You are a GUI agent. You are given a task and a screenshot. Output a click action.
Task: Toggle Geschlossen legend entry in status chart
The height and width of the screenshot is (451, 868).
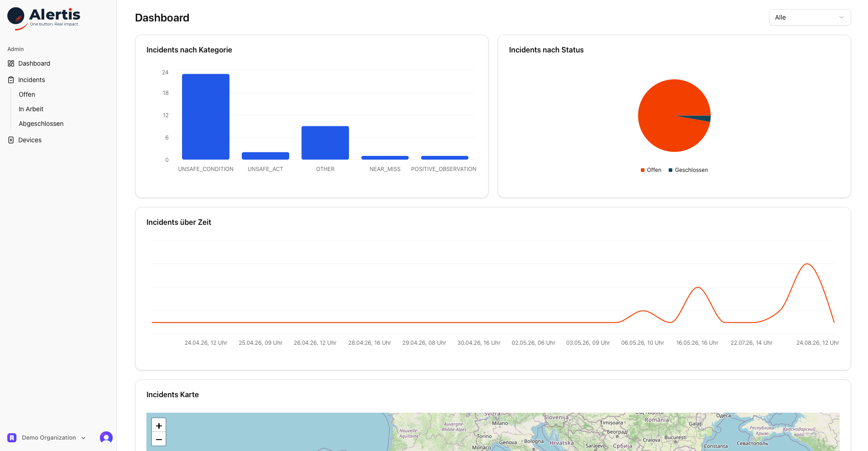688,170
